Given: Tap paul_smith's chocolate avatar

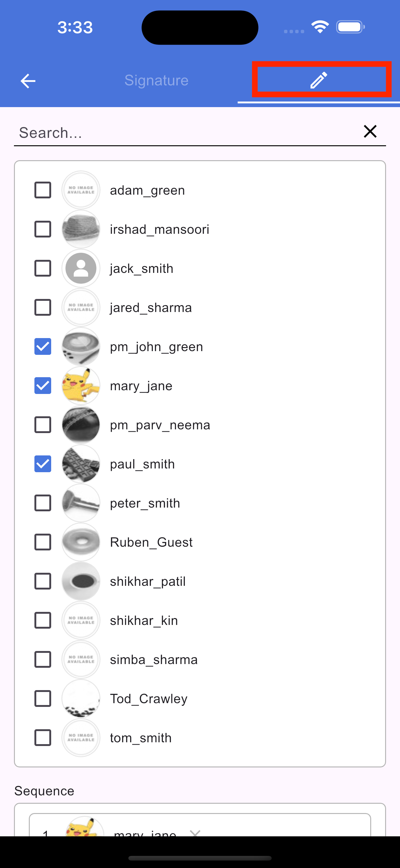Looking at the screenshot, I should click(x=81, y=464).
